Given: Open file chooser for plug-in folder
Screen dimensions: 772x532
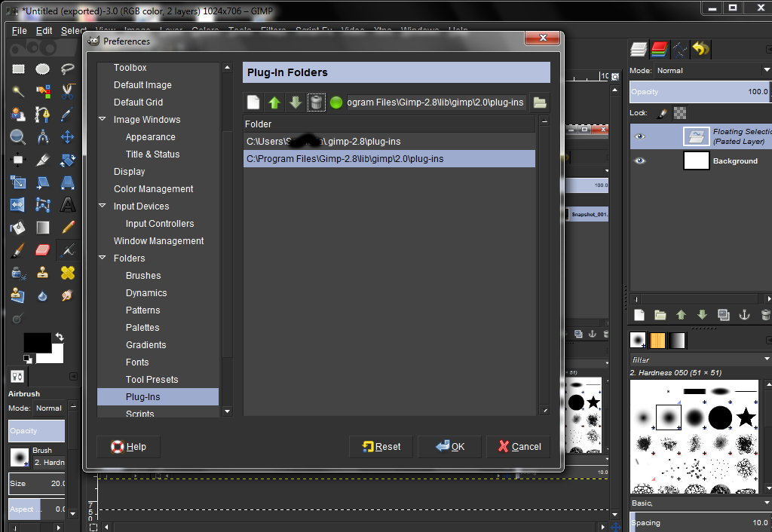Looking at the screenshot, I should [x=540, y=102].
